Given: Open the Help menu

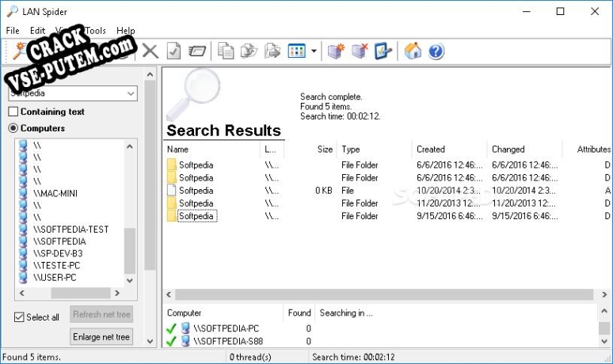Looking at the screenshot, I should (x=125, y=30).
